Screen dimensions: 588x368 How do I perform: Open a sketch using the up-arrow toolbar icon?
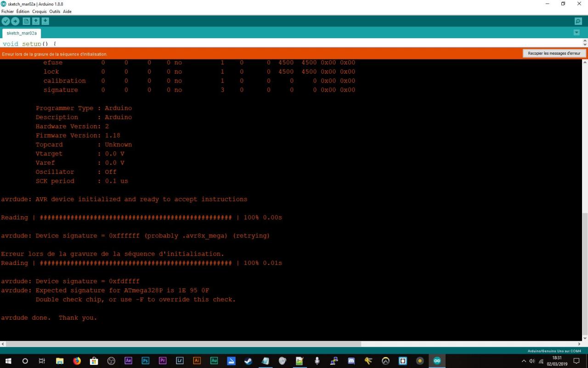pos(36,21)
